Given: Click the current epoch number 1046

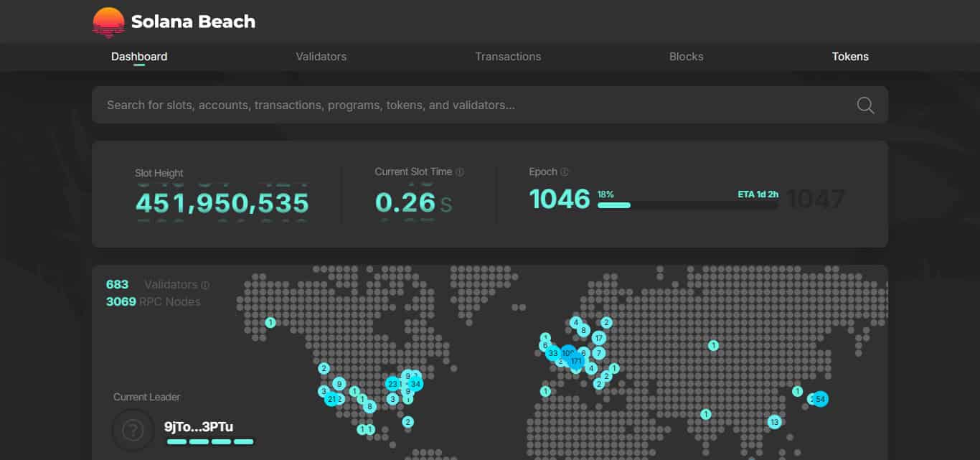Looking at the screenshot, I should pos(560,199).
